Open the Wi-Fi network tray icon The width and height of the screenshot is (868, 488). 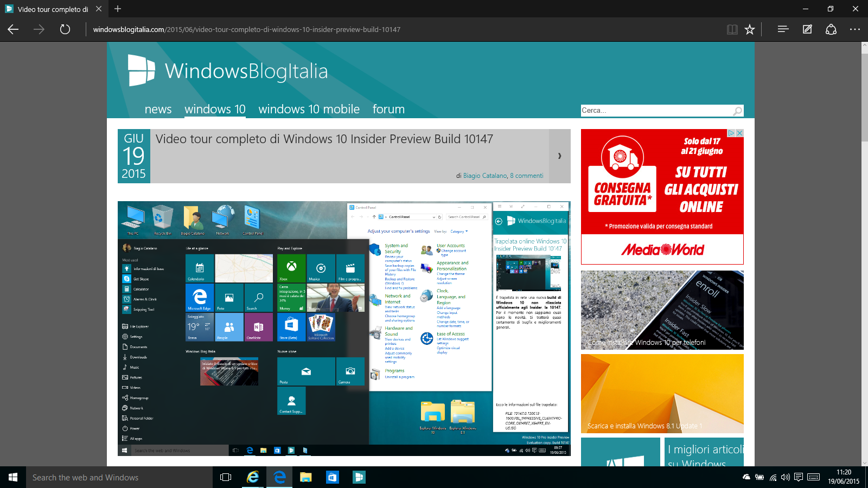(x=773, y=477)
